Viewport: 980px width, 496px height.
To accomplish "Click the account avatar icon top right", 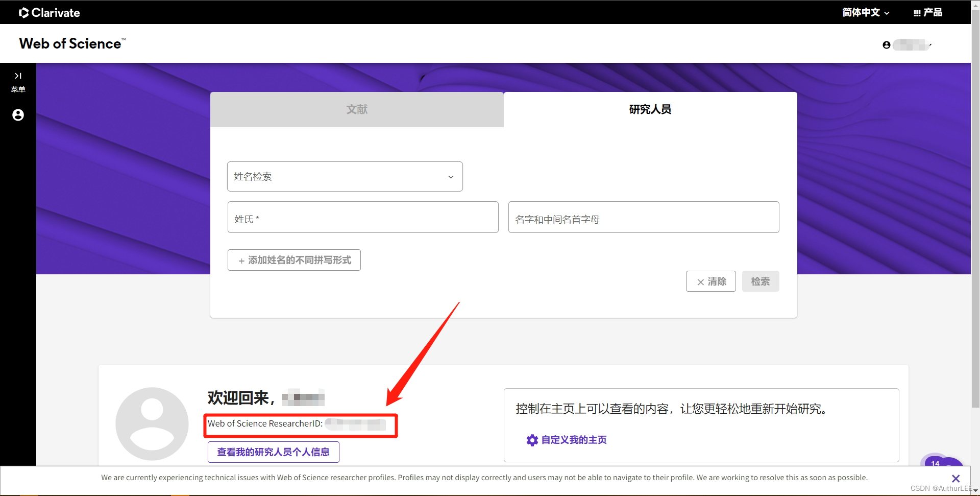I will [x=886, y=45].
